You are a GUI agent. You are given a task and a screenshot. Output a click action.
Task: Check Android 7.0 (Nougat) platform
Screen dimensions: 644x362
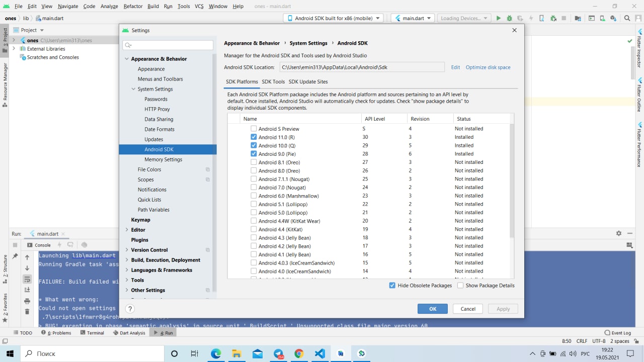tap(254, 187)
